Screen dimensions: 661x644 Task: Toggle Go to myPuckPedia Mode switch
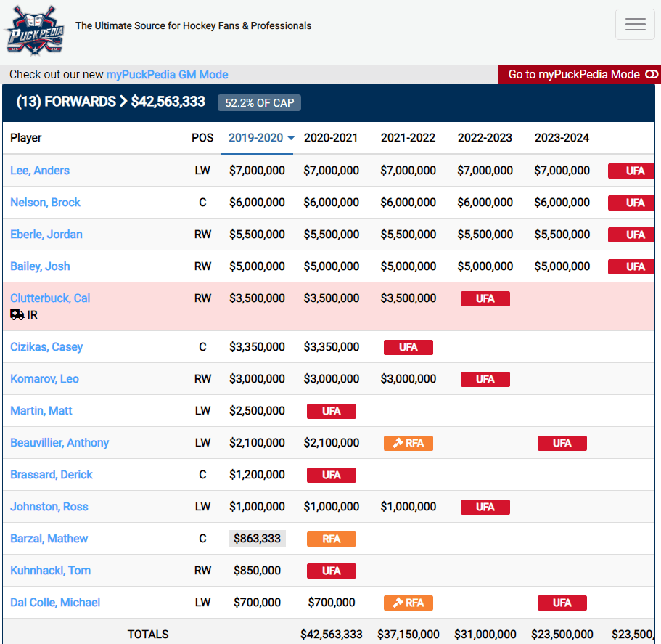point(651,74)
